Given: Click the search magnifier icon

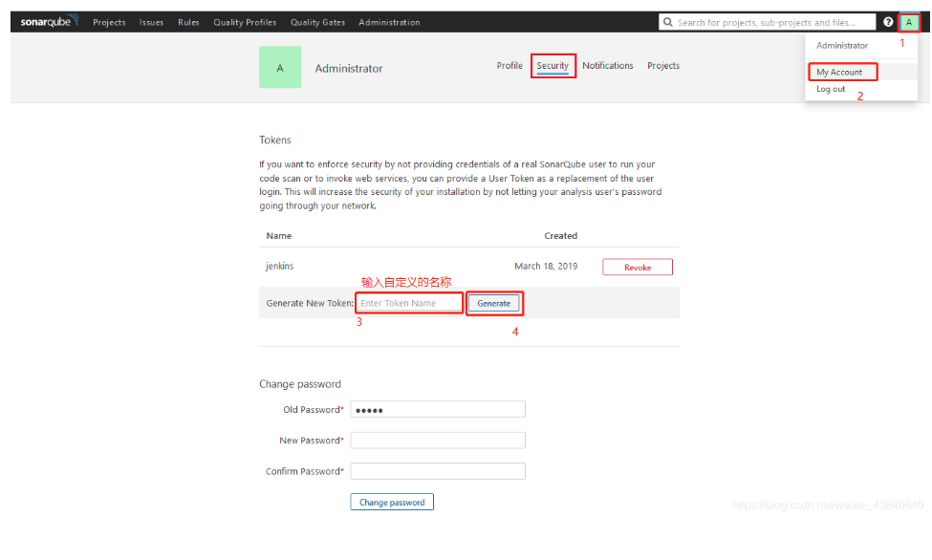Looking at the screenshot, I should click(668, 22).
